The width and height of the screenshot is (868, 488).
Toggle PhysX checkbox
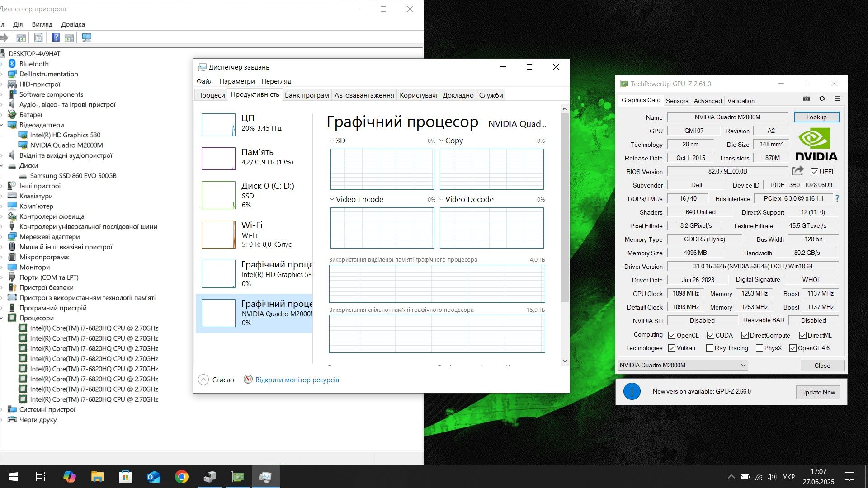pos(759,348)
